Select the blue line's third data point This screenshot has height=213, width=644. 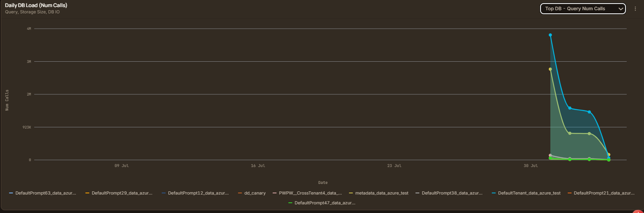click(x=589, y=112)
